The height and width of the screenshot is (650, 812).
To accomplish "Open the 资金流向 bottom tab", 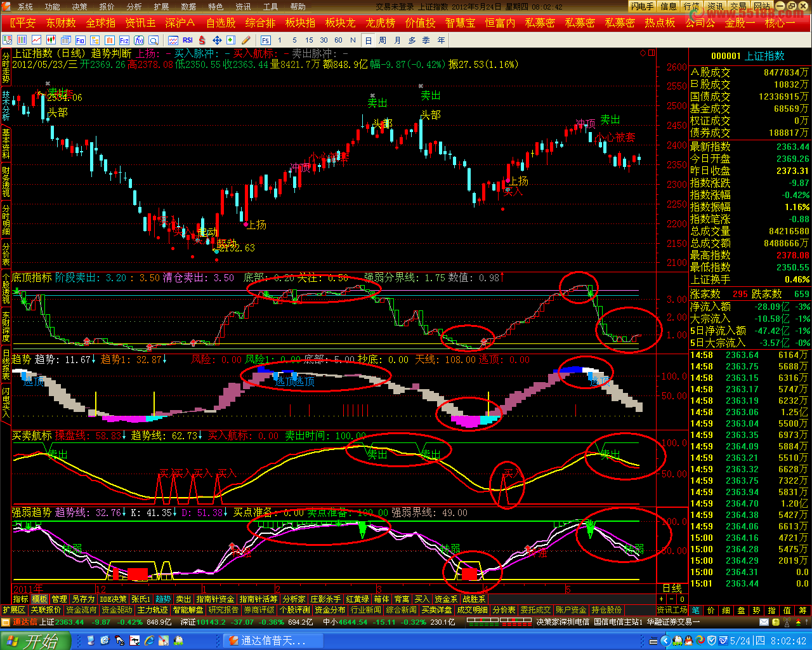I will coord(81,610).
